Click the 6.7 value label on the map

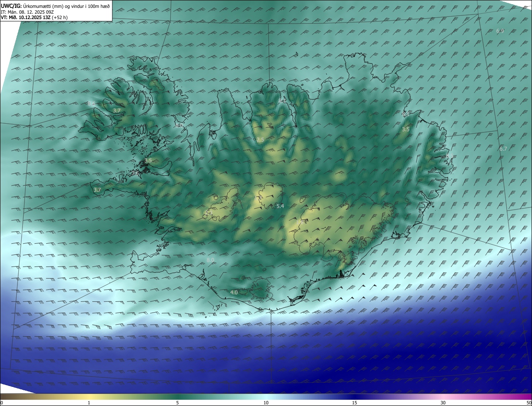point(503,149)
